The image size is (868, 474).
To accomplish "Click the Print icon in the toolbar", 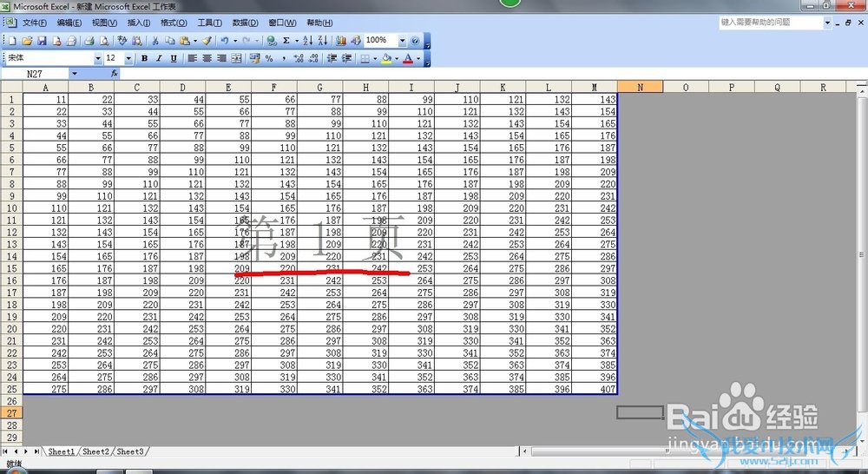I will pos(89,41).
